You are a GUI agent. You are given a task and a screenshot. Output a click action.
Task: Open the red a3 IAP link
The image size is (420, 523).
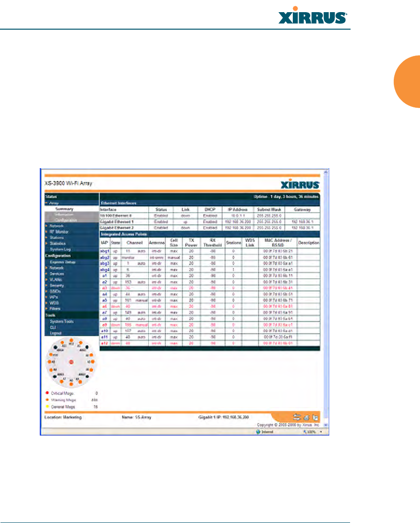(104, 288)
